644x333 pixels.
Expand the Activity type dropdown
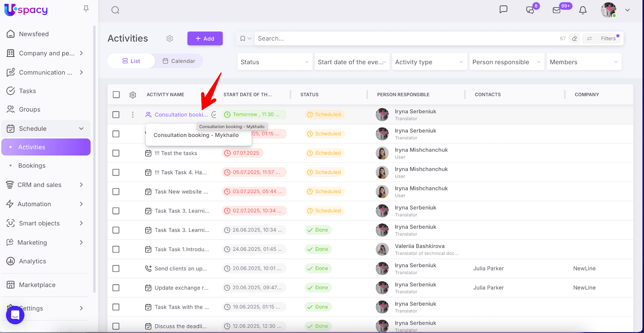tap(429, 62)
